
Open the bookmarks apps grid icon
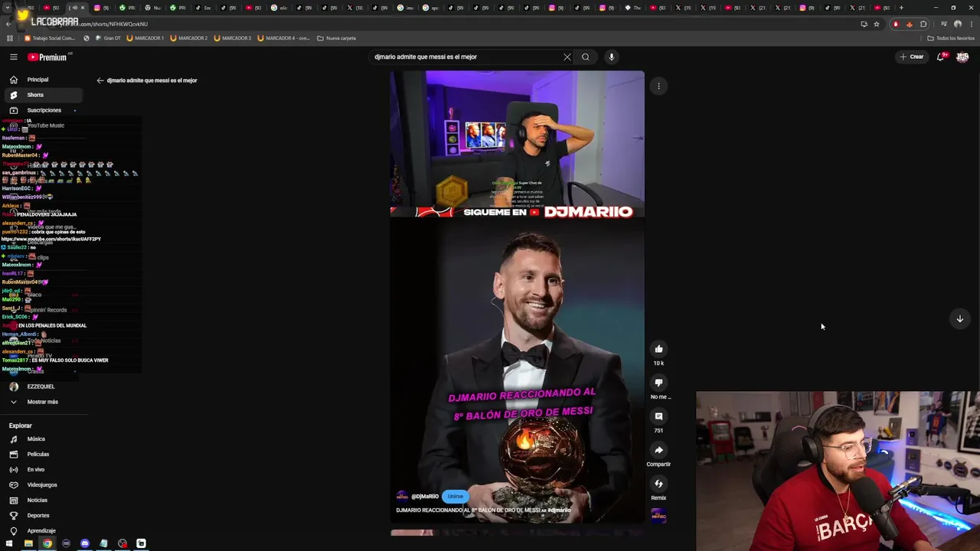[9, 38]
